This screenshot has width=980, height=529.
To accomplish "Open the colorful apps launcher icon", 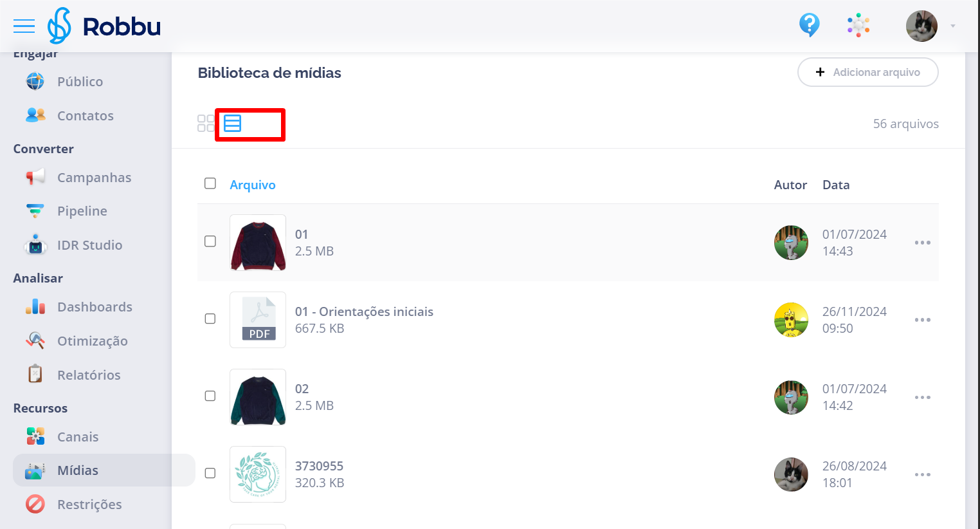I will click(x=858, y=26).
